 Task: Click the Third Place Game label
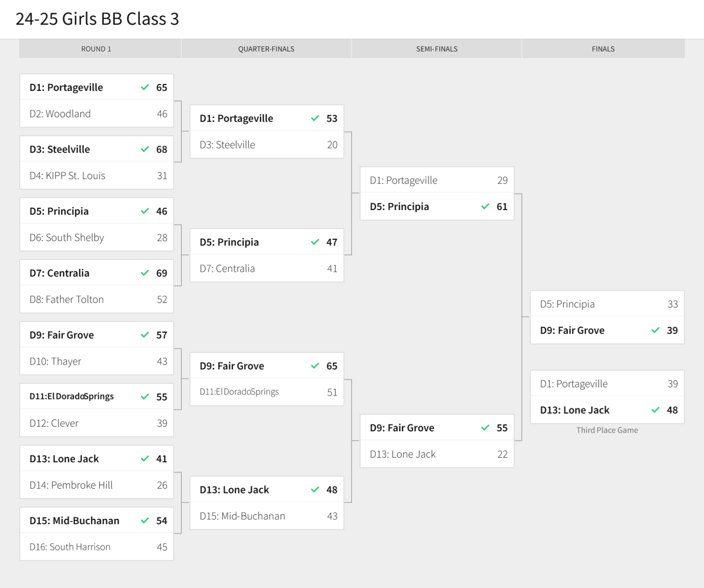[x=607, y=430]
